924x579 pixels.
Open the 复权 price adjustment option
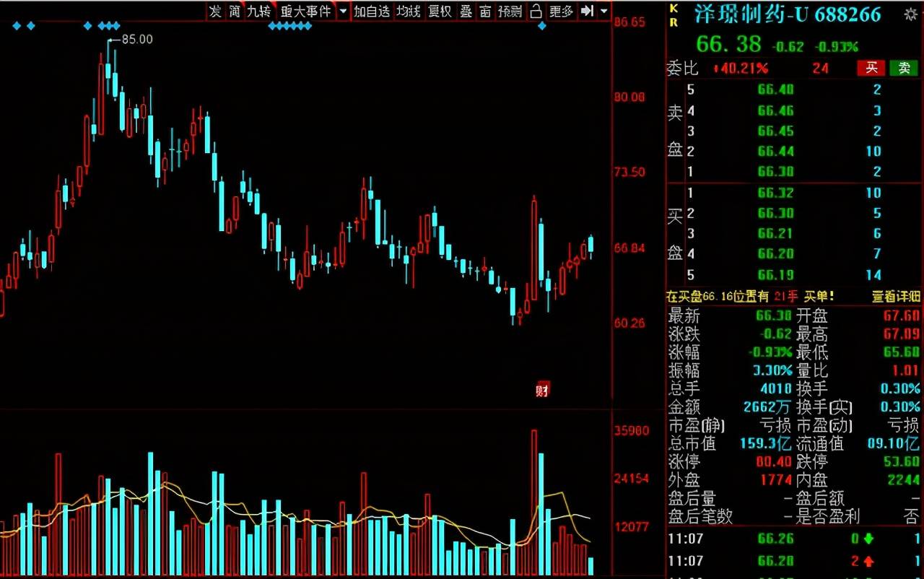(440, 11)
